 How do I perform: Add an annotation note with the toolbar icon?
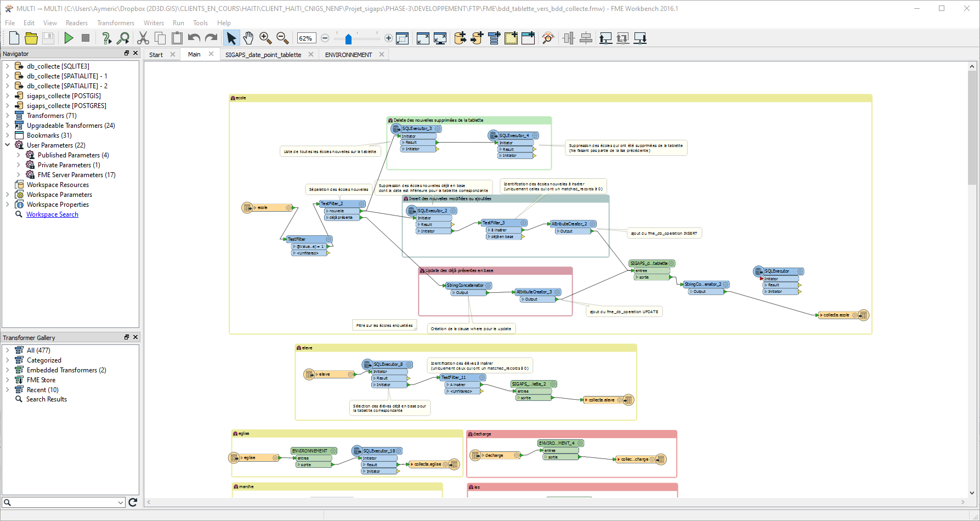click(511, 38)
